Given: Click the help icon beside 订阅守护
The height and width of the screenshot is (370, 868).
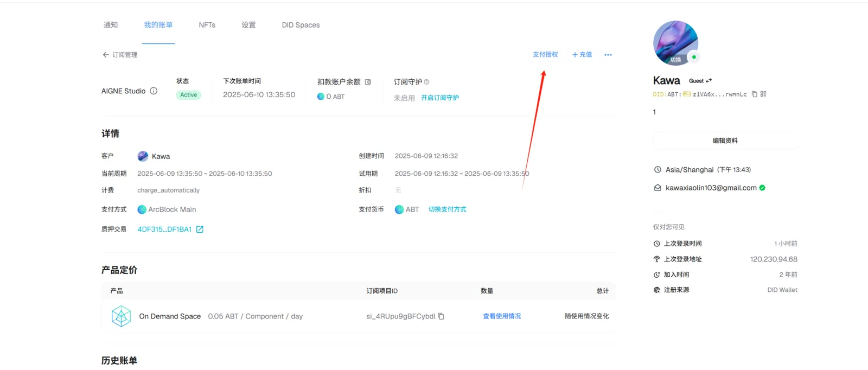Looking at the screenshot, I should click(x=426, y=82).
